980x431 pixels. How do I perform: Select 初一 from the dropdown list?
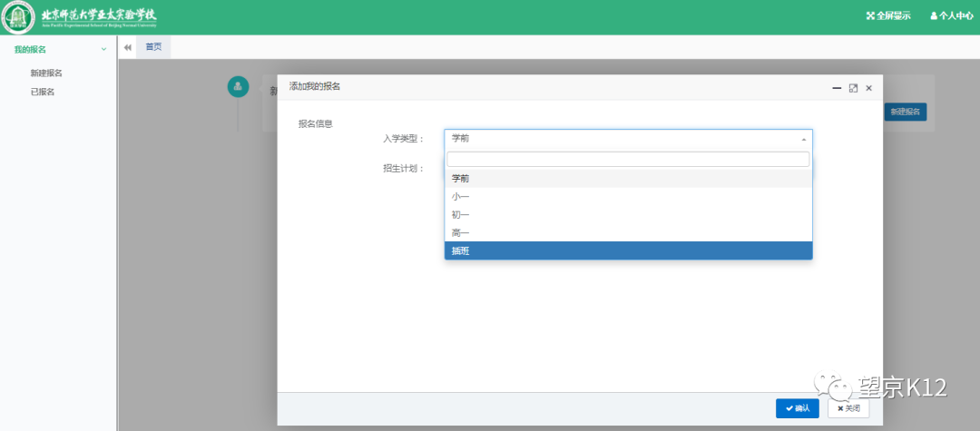point(628,215)
